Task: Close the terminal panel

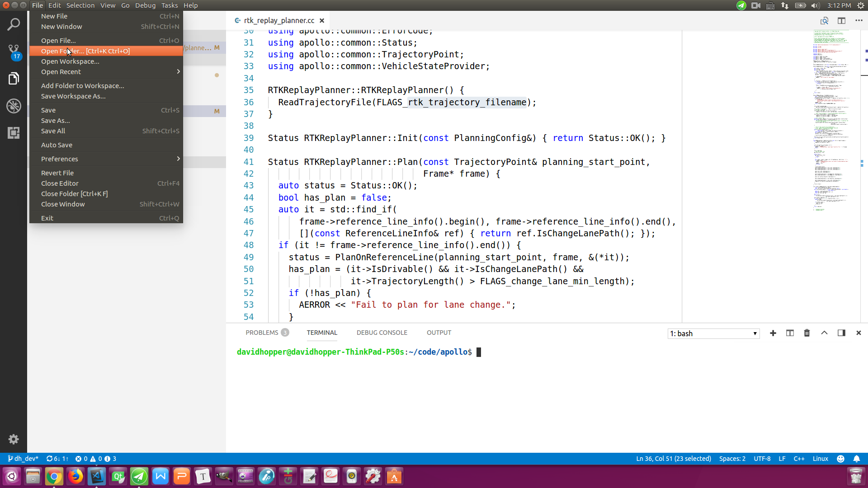Action: coord(859,333)
